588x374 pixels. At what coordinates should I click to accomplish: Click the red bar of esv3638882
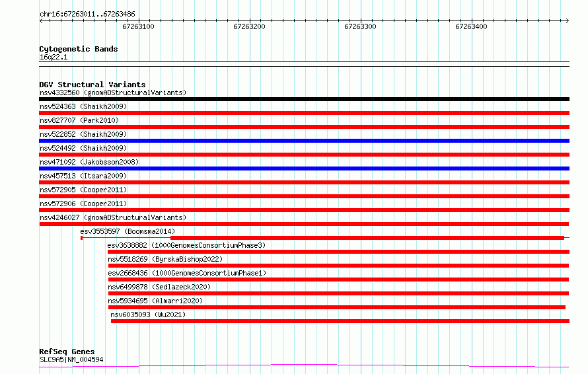[x=339, y=252]
